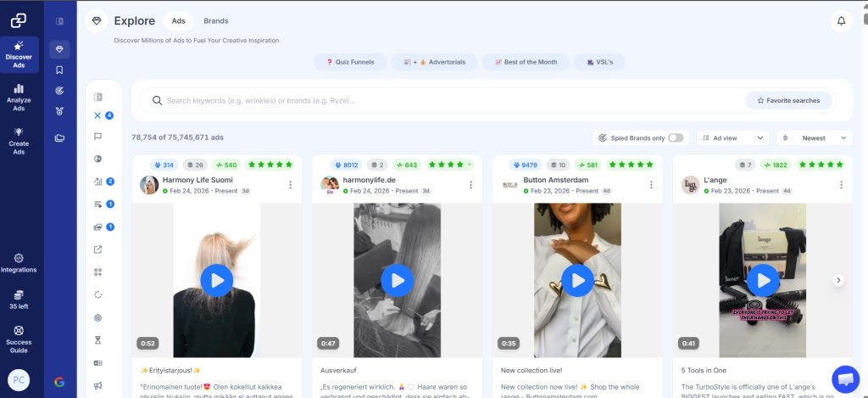Click the next arrow on L'ange ad
Image resolution: width=868 pixels, height=398 pixels.
tap(838, 281)
